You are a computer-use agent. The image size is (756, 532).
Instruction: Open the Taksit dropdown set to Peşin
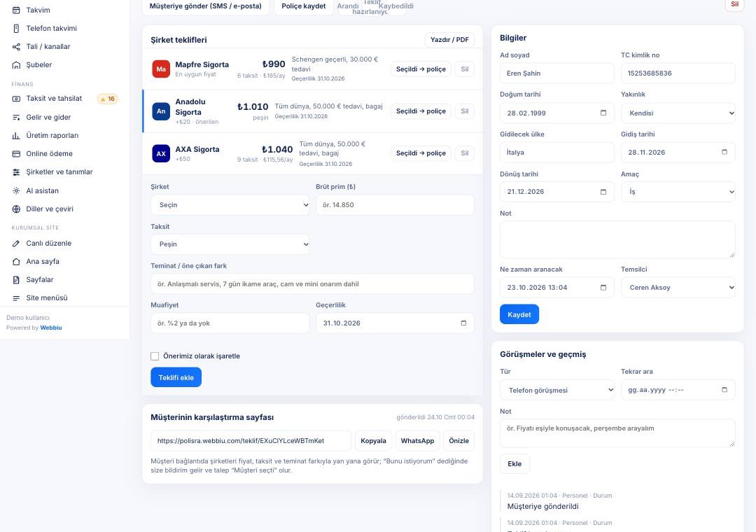[230, 244]
